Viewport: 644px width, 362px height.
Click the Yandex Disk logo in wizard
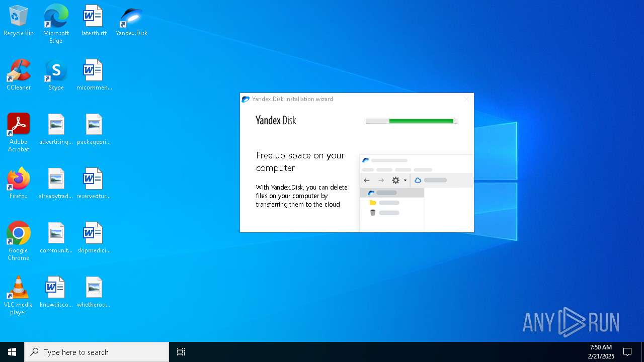(x=276, y=120)
